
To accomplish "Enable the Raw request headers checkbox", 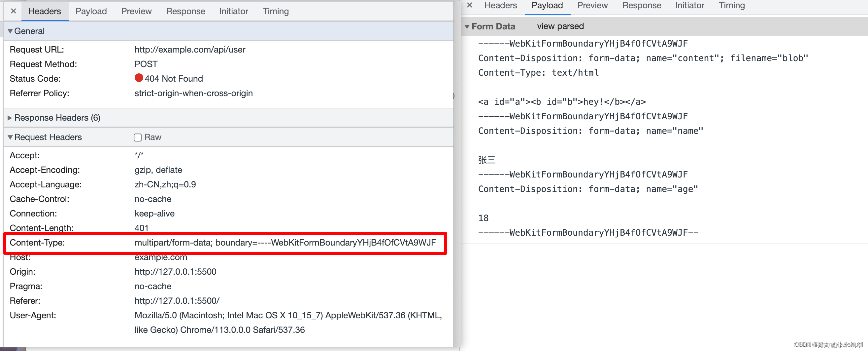I will coord(138,137).
